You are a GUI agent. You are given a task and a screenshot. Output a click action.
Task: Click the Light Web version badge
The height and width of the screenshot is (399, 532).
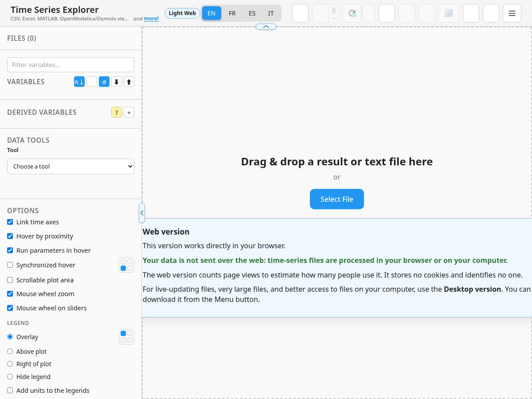[182, 13]
